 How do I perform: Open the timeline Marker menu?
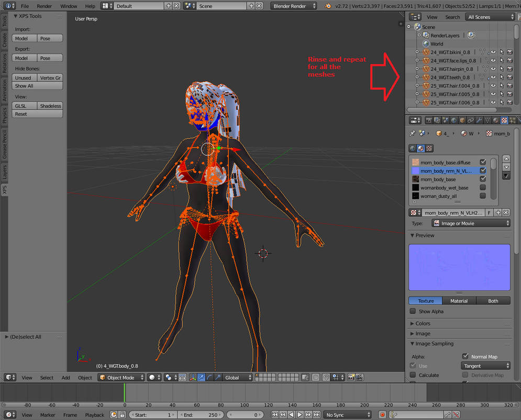click(48, 415)
